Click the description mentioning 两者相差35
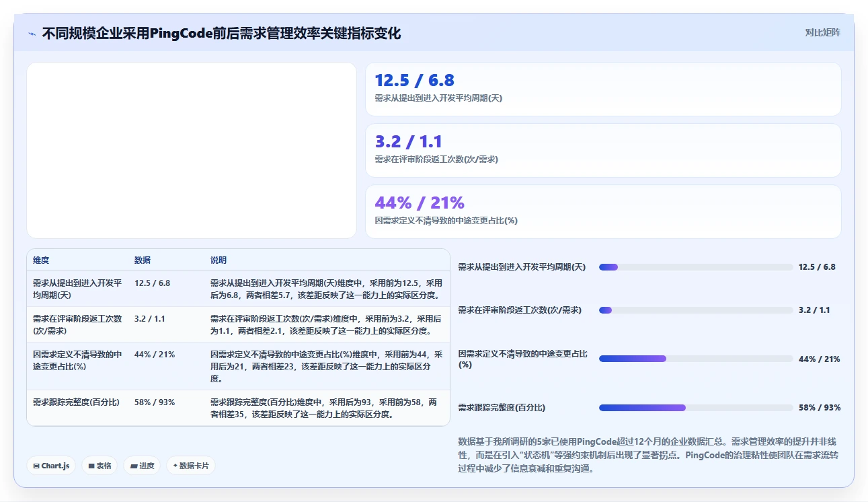Image resolution: width=868 pixels, height=502 pixels. [x=324, y=408]
